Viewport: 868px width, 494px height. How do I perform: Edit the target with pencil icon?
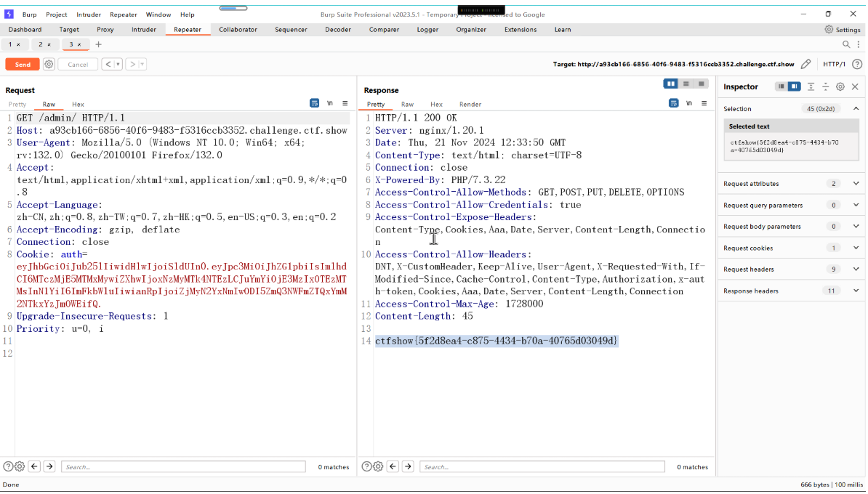pos(806,64)
